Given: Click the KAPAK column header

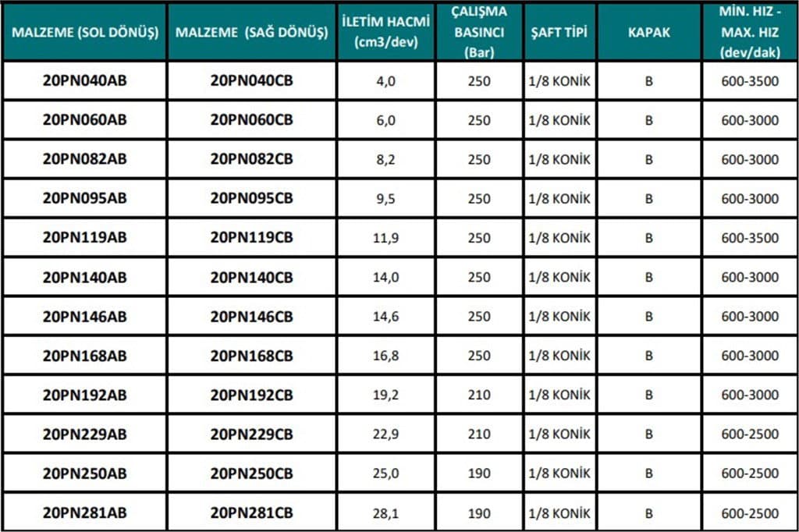Looking at the screenshot, I should (x=648, y=33).
